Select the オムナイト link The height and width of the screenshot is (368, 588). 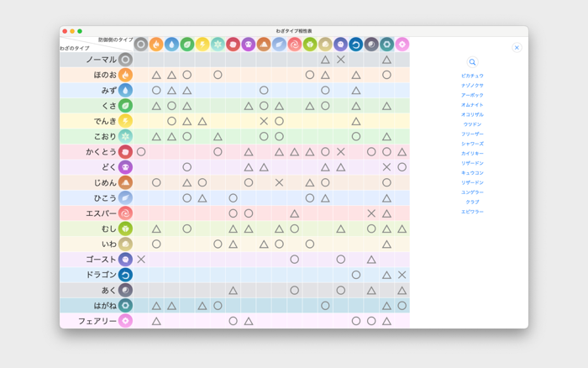coord(472,105)
